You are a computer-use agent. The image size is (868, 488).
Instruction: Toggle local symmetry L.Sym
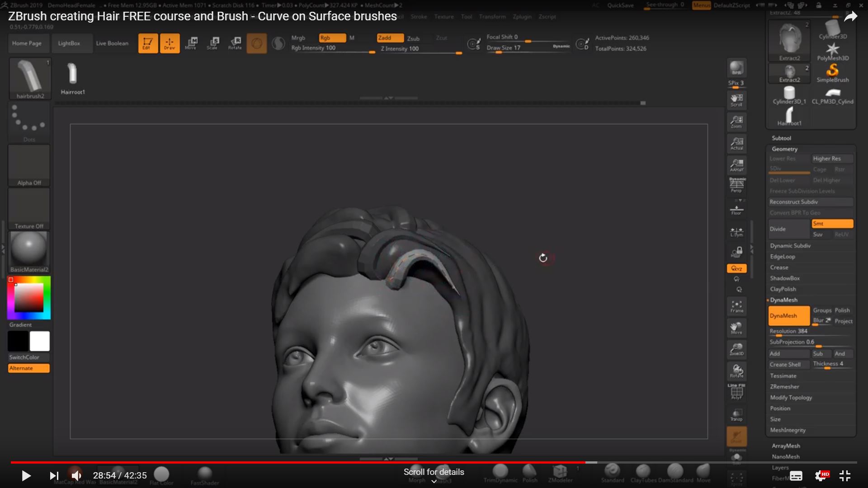736,232
